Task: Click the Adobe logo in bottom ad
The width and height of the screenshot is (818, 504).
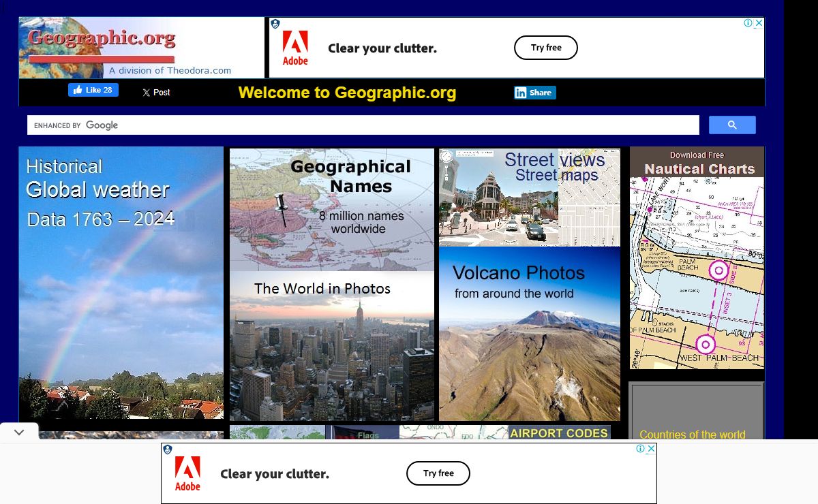Action: (187, 473)
